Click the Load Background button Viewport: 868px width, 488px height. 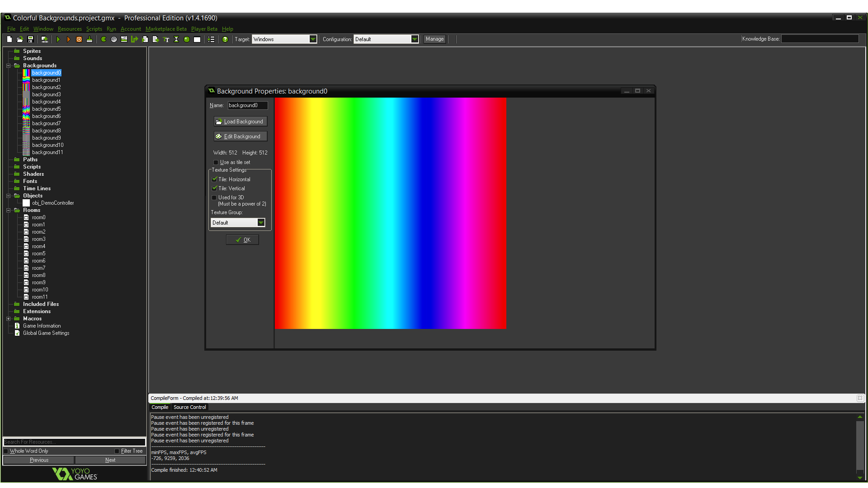tap(240, 121)
